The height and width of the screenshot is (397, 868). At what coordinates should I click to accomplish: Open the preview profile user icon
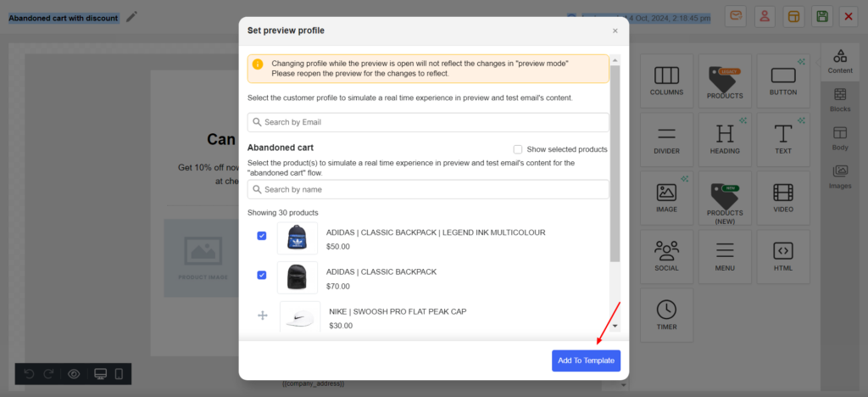[x=765, y=16]
